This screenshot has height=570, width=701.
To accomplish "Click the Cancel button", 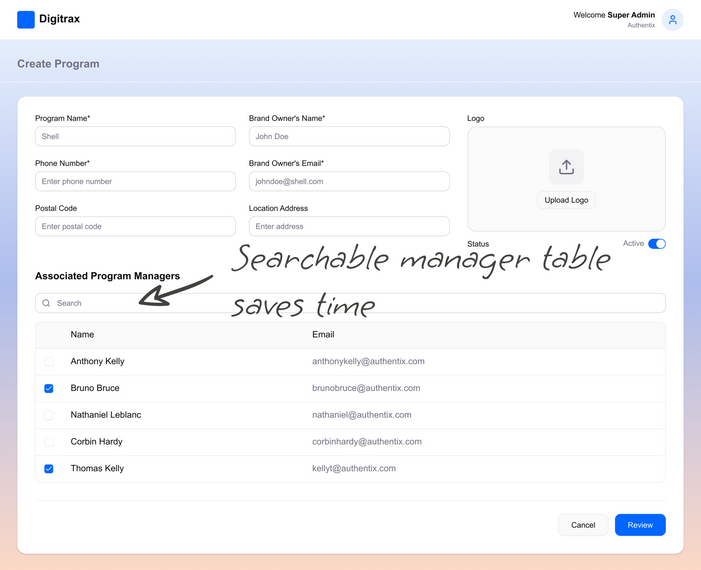I will tap(583, 525).
